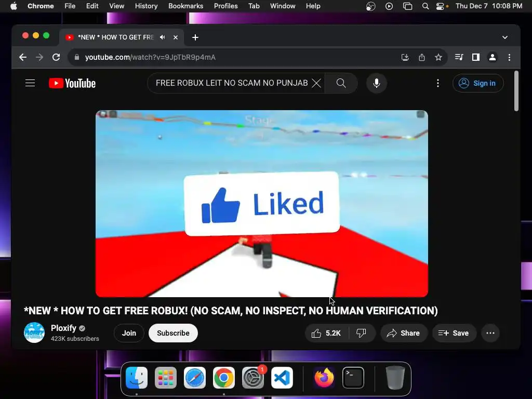Click the Sign in button
This screenshot has width=532, height=399.
(478, 83)
